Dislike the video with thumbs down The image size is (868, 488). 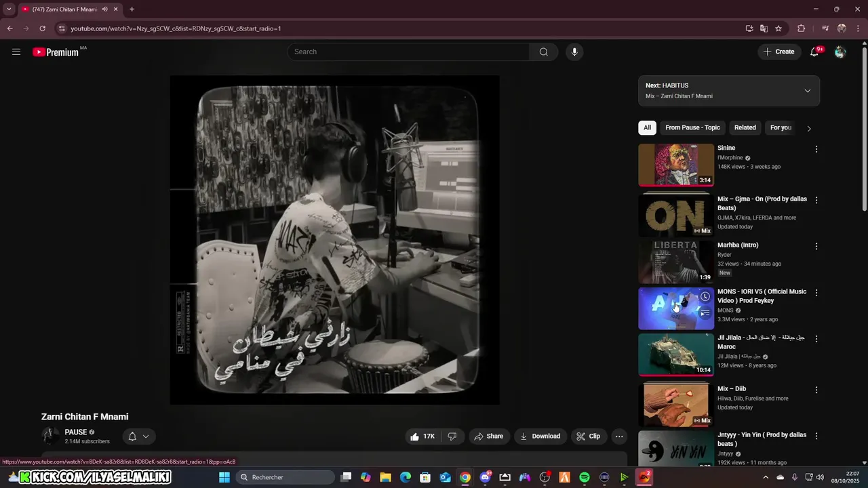452,436
